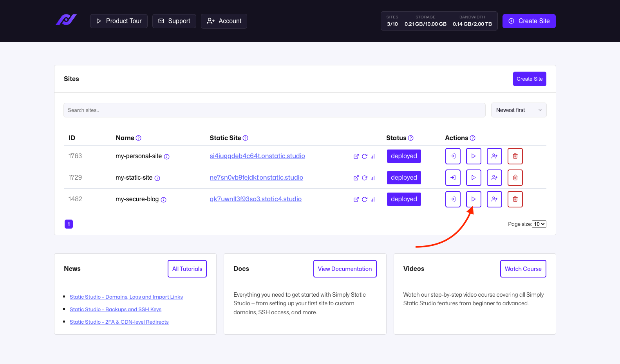The height and width of the screenshot is (364, 620).
Task: Delete my-personal-site with trash icon
Action: pyautogui.click(x=515, y=156)
